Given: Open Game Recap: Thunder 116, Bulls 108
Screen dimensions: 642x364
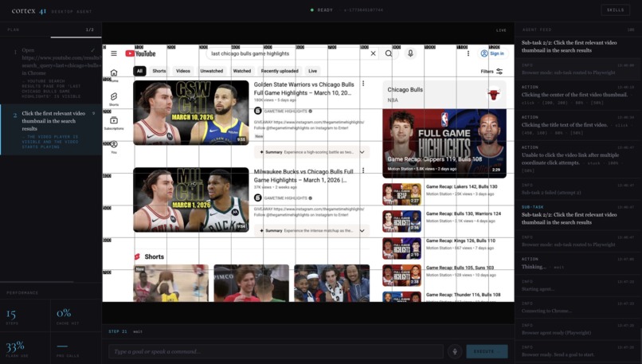Looking at the screenshot, I should [463, 295].
